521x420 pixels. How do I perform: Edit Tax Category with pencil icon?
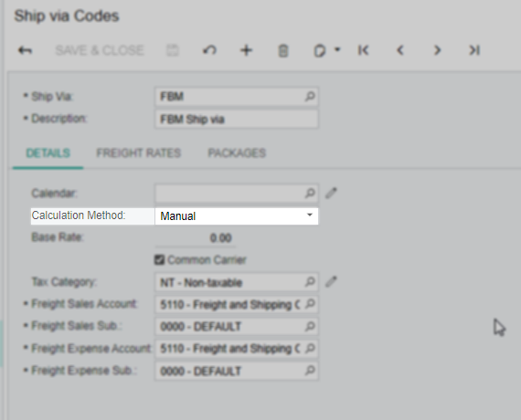pos(331,281)
